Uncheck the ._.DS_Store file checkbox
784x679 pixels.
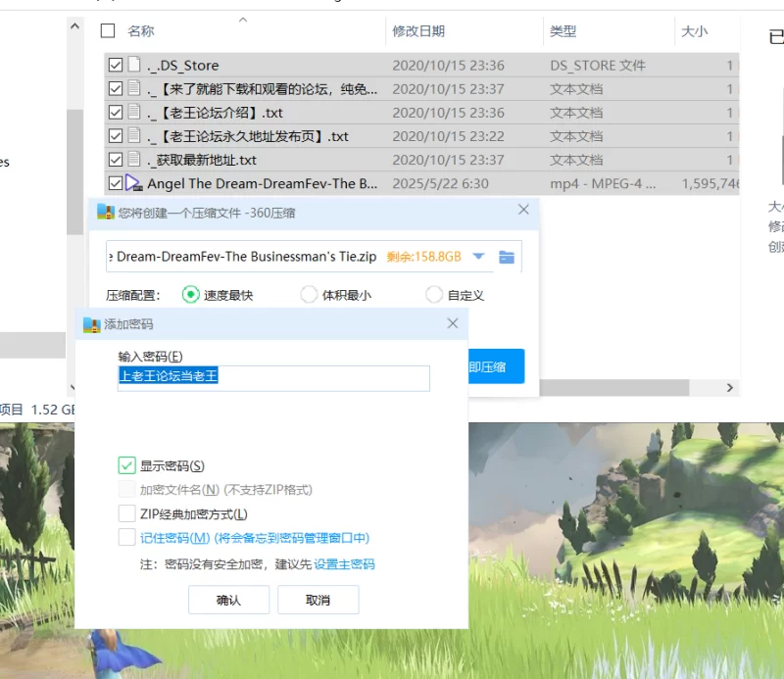(116, 65)
